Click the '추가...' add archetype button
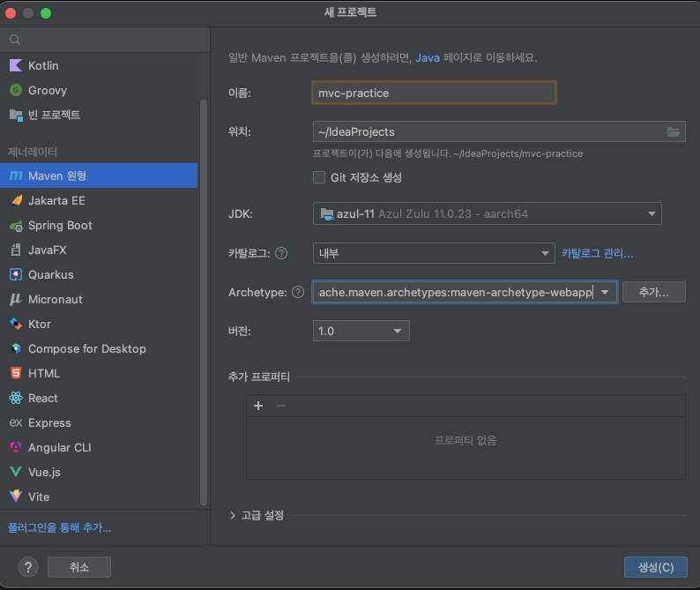Screen dimensions: 700x590 coord(653,292)
